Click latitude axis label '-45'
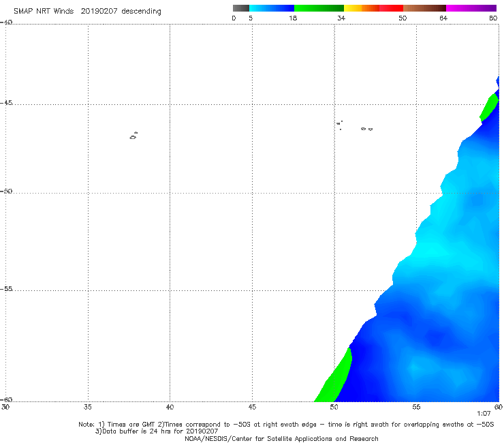 [6, 103]
